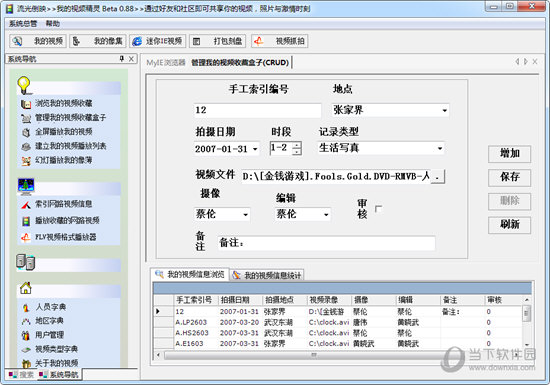Screen dimensions: 550x385
Task: Close the 系统导航 panel
Action: [x=131, y=59]
